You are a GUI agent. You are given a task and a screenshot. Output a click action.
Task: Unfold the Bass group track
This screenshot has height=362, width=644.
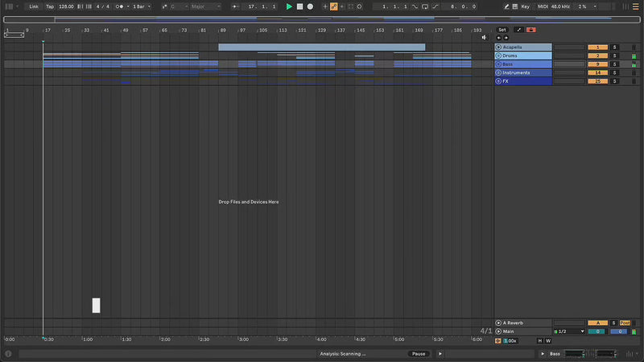[498, 64]
